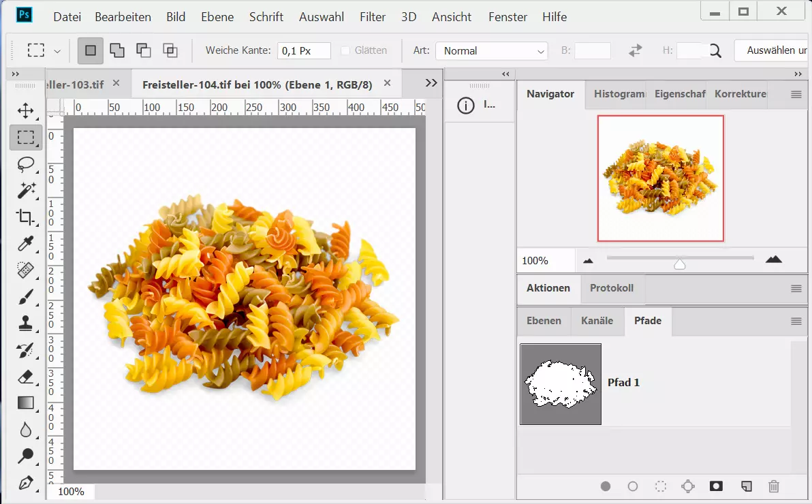
Task: Load path as selection icon
Action: tap(660, 486)
